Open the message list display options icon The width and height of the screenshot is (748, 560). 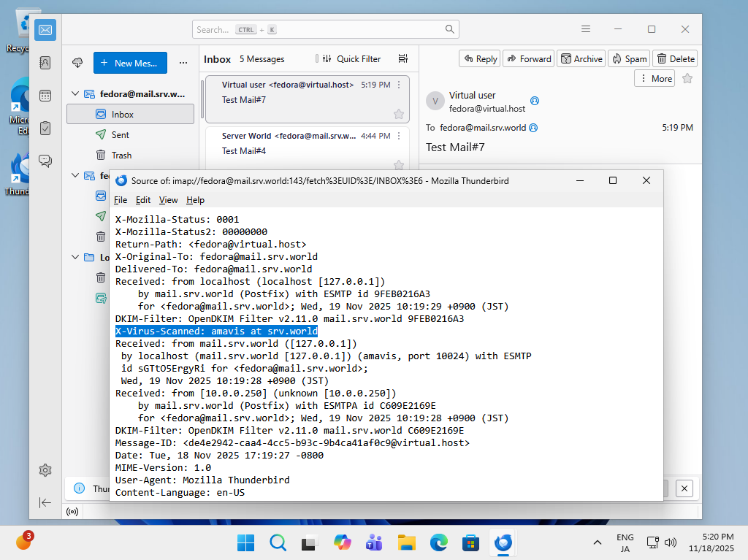click(403, 59)
